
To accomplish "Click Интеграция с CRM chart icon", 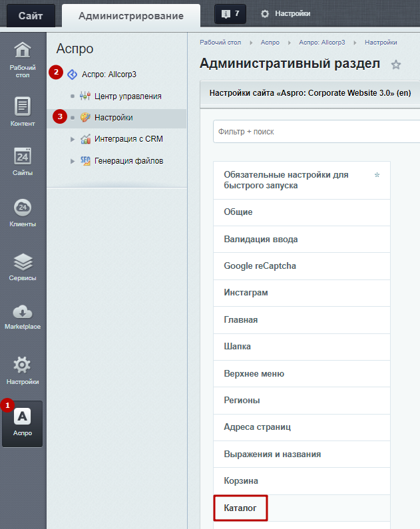I will 85,139.
